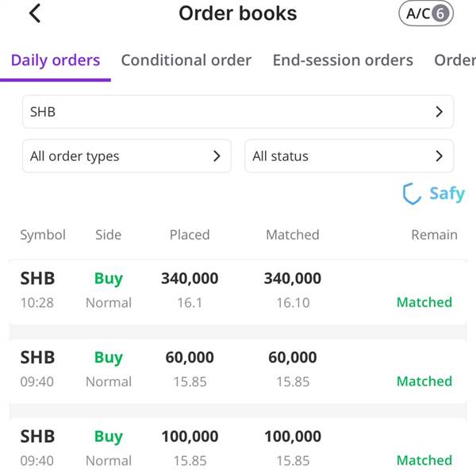476x476 pixels.
Task: Open the 340,000 SHB buy order at 10:28
Action: (238, 291)
